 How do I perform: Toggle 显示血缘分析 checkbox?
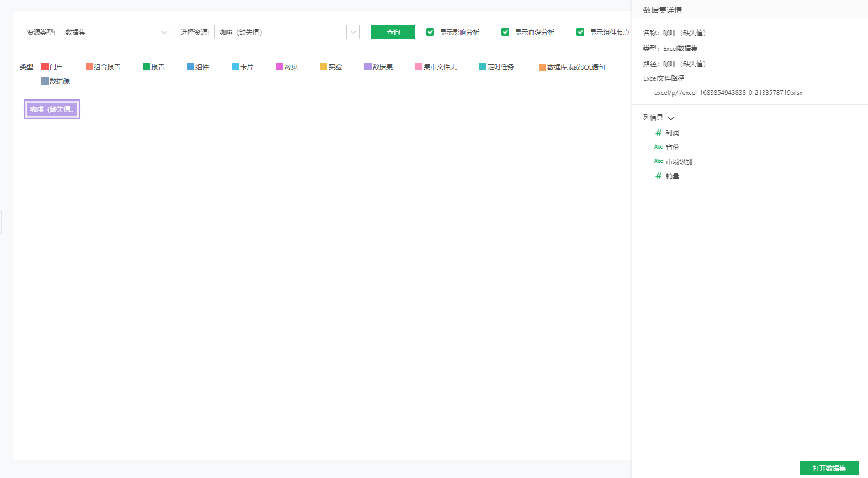505,32
